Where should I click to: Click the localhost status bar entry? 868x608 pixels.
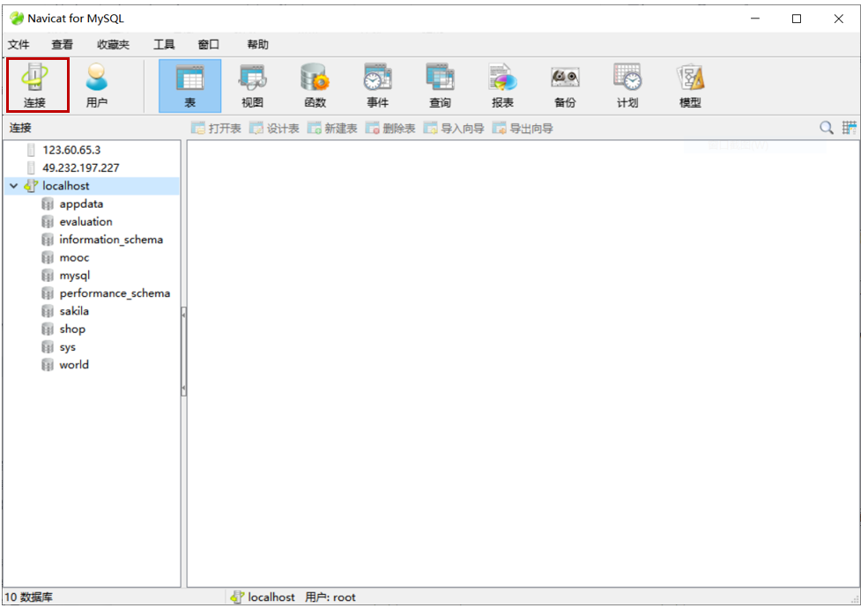click(263, 597)
